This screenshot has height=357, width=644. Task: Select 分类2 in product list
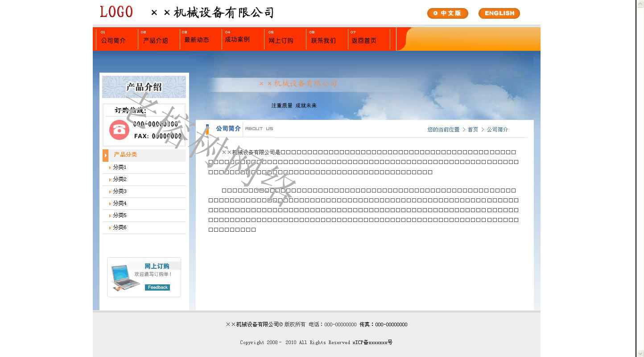coord(120,179)
